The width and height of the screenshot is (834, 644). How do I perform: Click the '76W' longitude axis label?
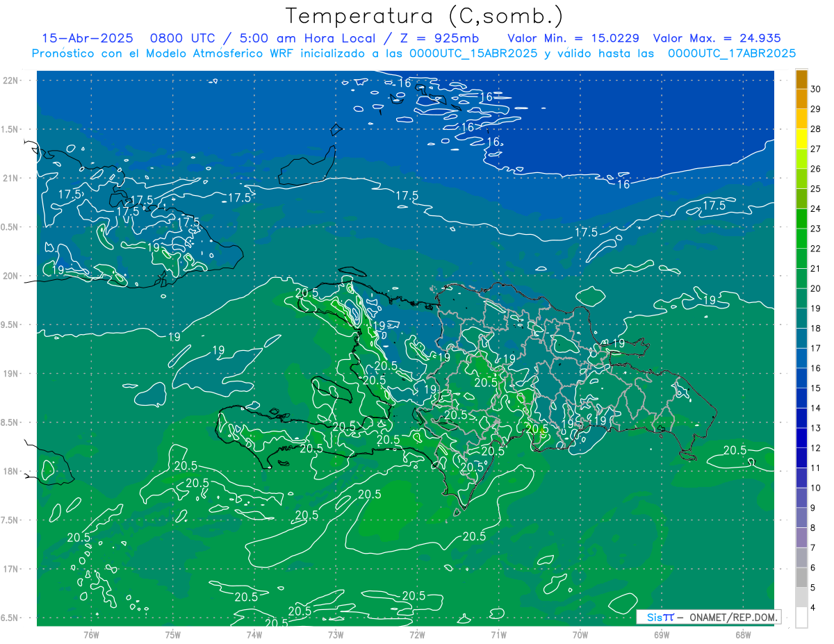tap(91, 635)
